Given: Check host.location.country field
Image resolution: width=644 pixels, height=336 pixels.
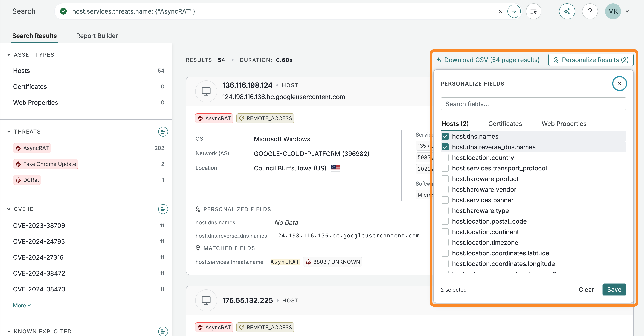Looking at the screenshot, I should pyautogui.click(x=445, y=158).
